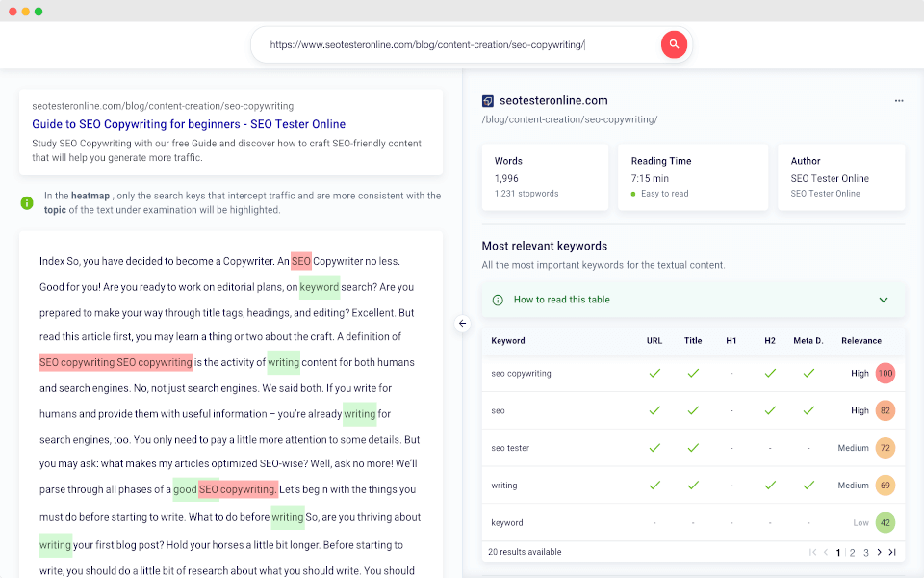Viewport: 924px width, 578px height.
Task: Click the info icon beside 'How to read this table'
Action: click(498, 300)
